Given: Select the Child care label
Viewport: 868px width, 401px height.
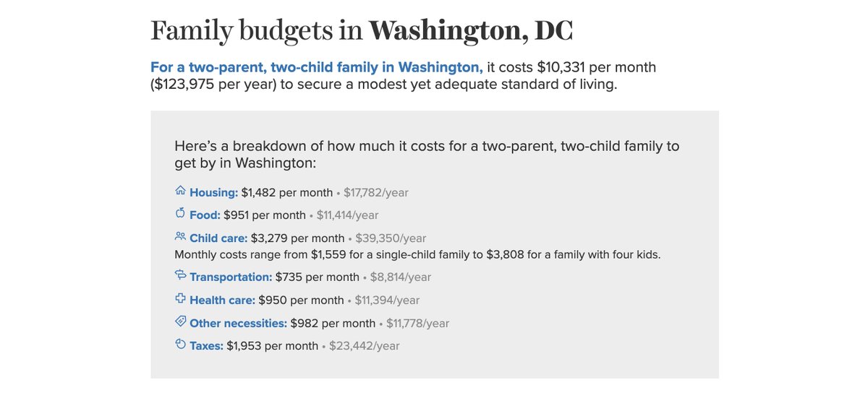Looking at the screenshot, I should tap(218, 238).
